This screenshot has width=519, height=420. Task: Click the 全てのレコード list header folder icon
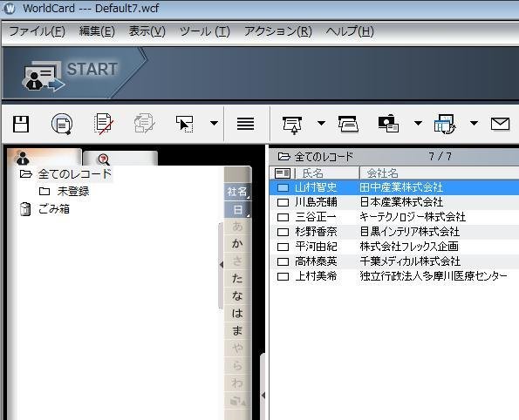[x=284, y=156]
